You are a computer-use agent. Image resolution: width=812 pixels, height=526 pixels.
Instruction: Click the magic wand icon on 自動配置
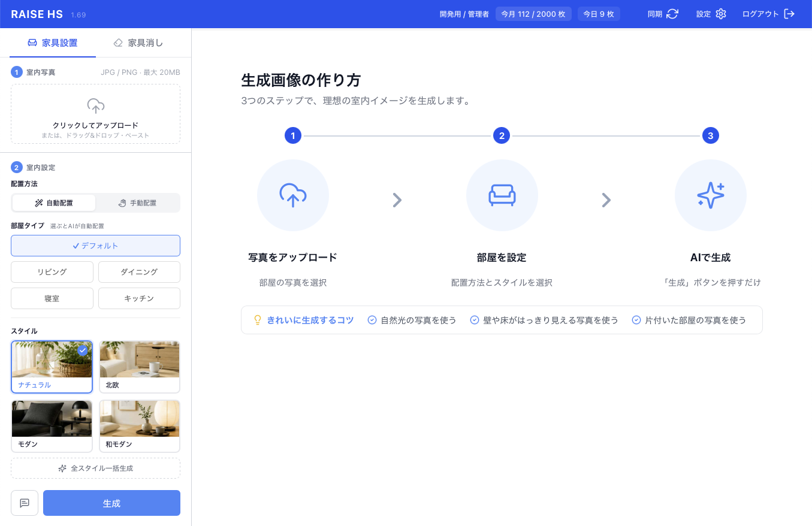tap(39, 203)
